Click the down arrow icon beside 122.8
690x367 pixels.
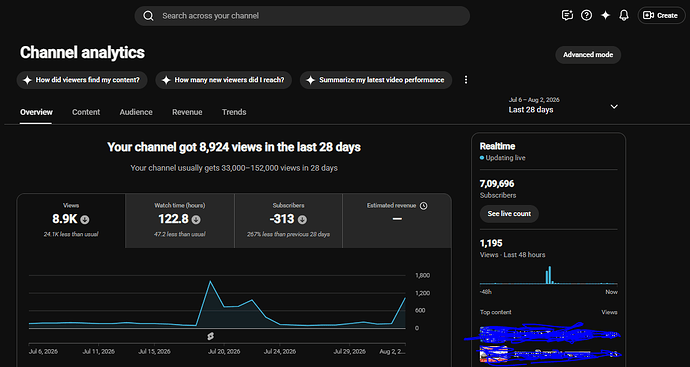(196, 220)
